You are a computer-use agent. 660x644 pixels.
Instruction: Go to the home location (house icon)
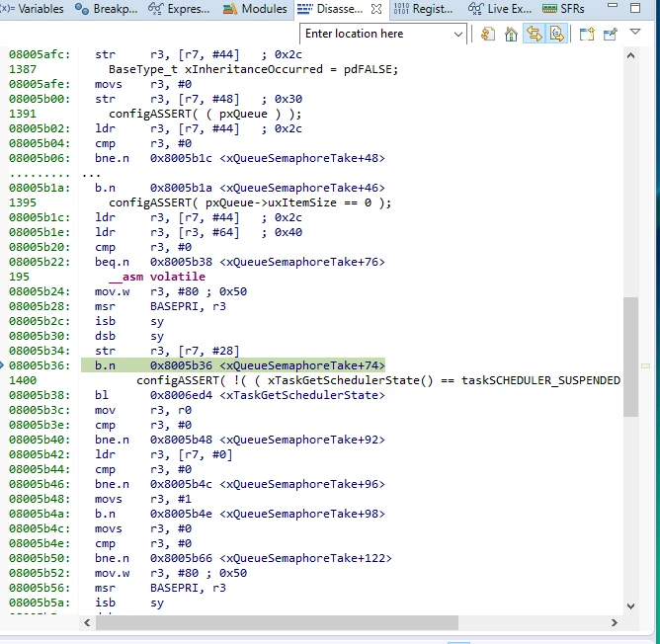(511, 35)
